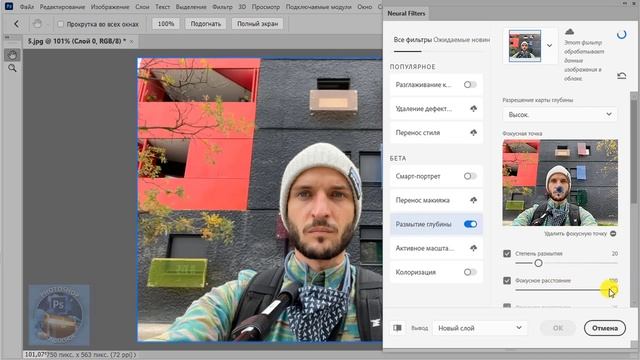Open the Слои menu

pos(142,7)
